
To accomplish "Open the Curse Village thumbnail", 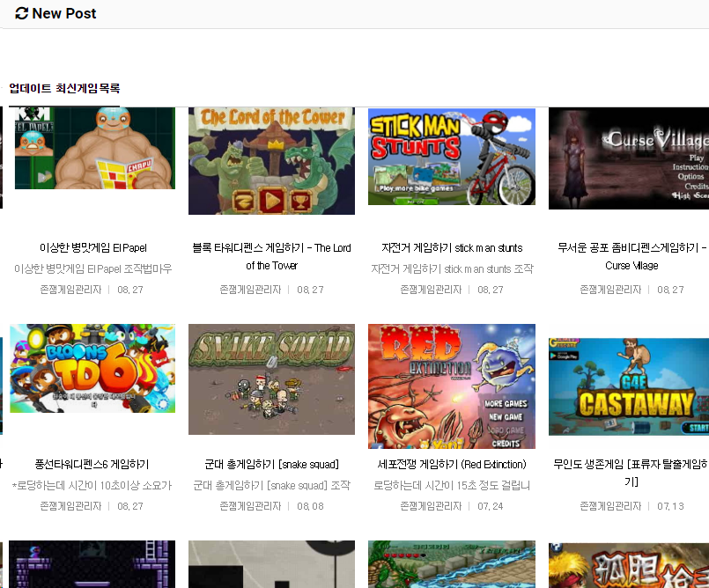I will click(x=629, y=158).
